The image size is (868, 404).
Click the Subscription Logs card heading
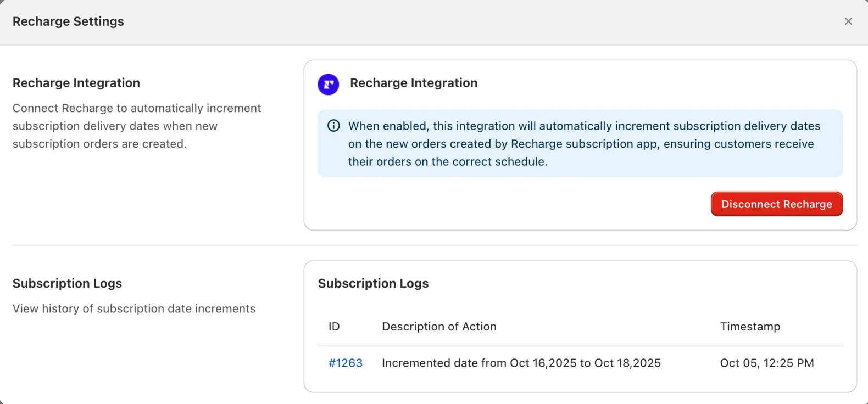(373, 283)
